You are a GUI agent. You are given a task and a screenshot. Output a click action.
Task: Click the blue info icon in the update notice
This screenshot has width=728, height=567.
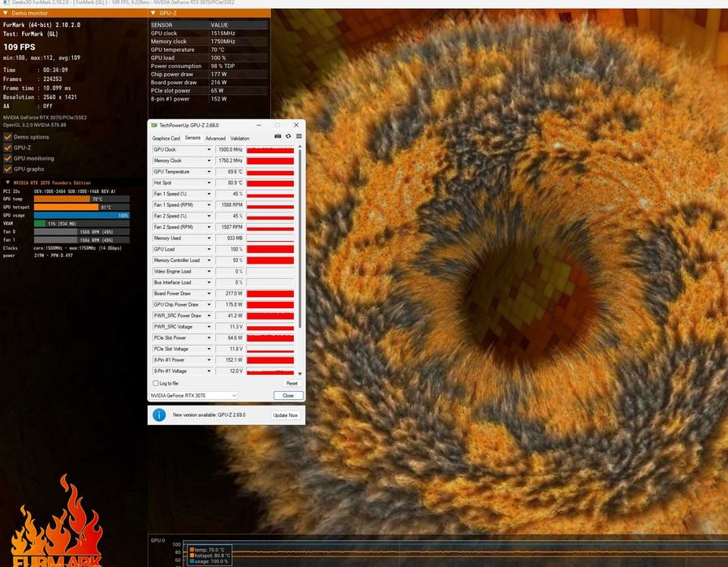click(x=159, y=415)
